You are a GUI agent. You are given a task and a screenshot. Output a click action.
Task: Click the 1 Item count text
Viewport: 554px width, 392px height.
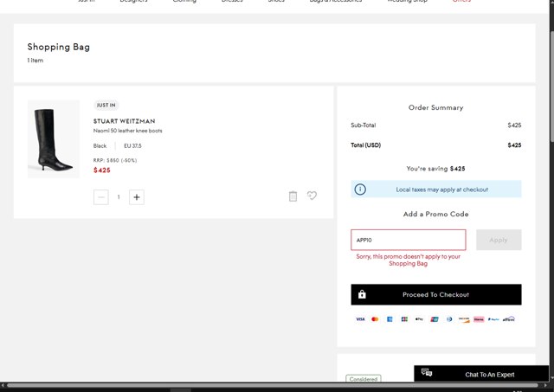35,61
